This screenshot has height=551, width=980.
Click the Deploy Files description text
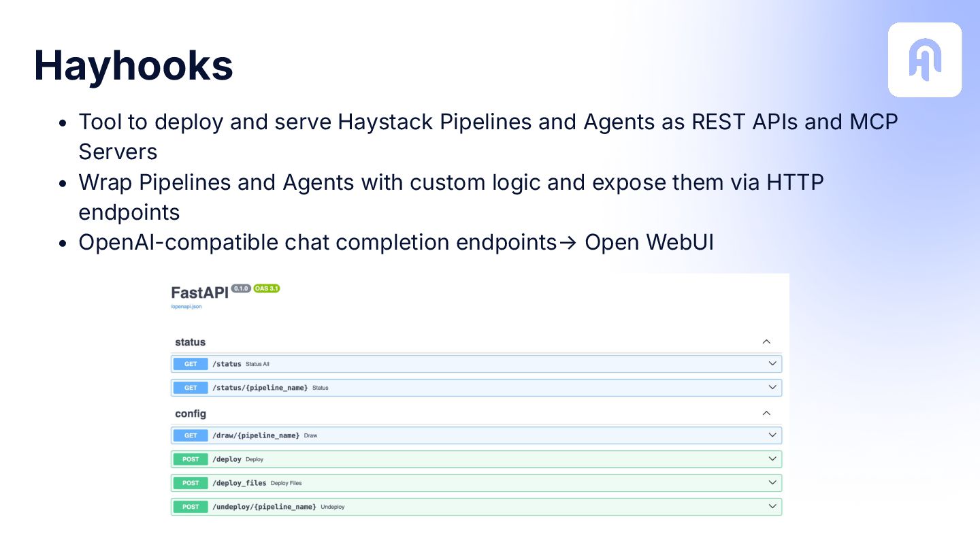coord(286,483)
